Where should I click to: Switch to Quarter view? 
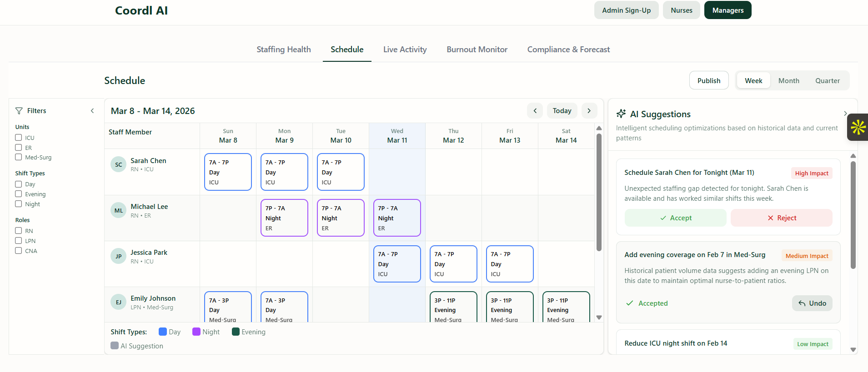827,80
